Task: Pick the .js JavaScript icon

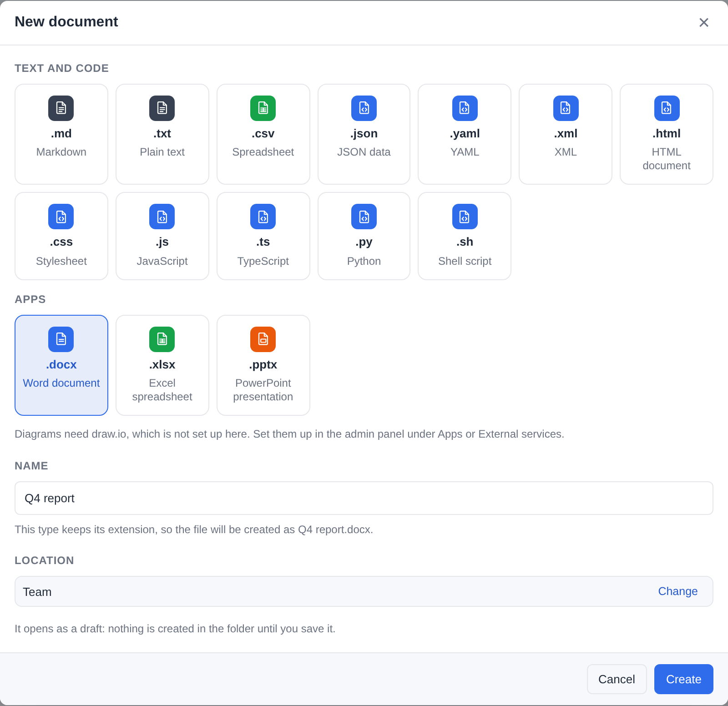Action: (162, 217)
